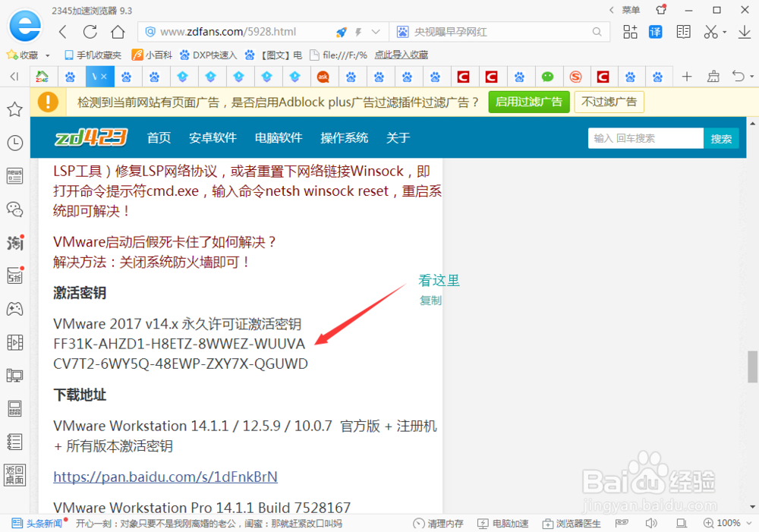The height and width of the screenshot is (532, 759).
Task: Close the active tab with its X
Action: click(x=103, y=77)
